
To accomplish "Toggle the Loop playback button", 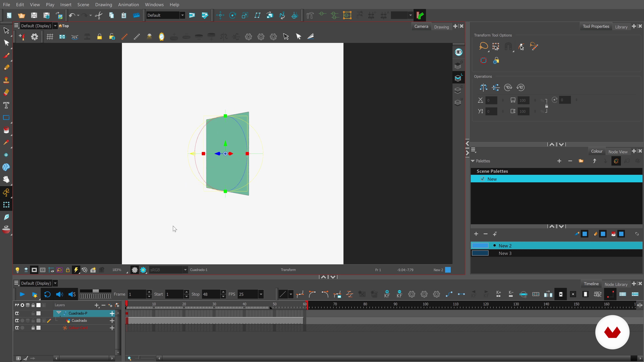I will [47, 294].
